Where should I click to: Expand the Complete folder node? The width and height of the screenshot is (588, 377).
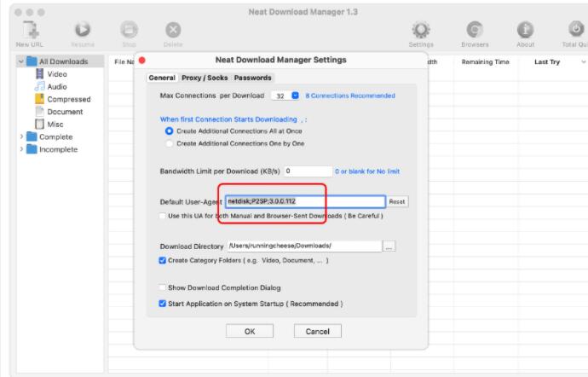point(21,136)
